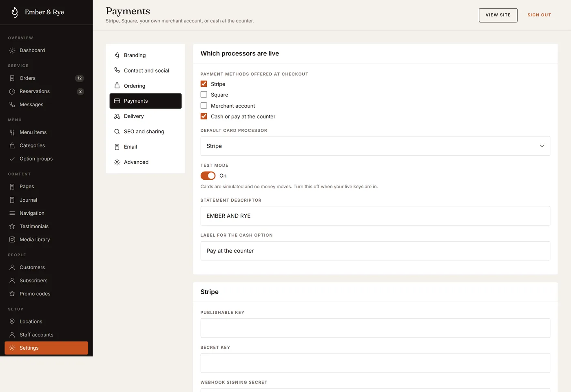Click the Statement descriptor input field
This screenshot has height=392, width=571.
(375, 216)
